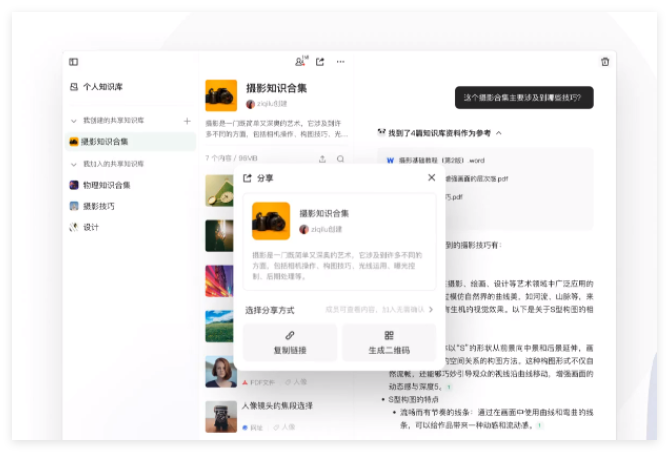Select 摄影知识合集 in the sidebar

pyautogui.click(x=131, y=141)
